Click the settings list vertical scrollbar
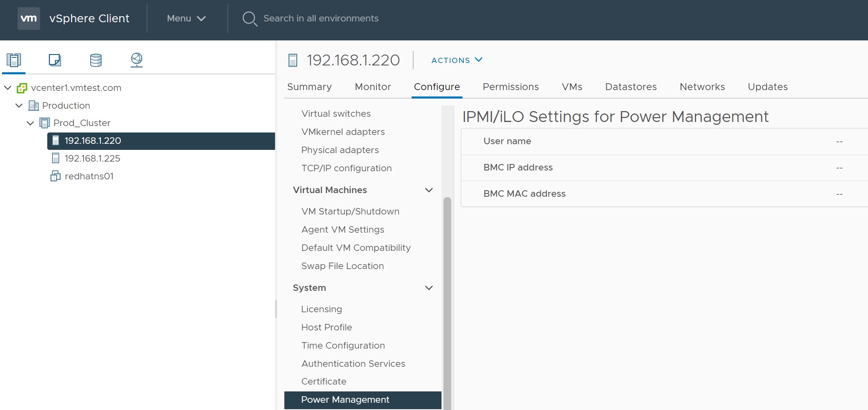Viewport: 868px width, 410px height. click(x=447, y=303)
